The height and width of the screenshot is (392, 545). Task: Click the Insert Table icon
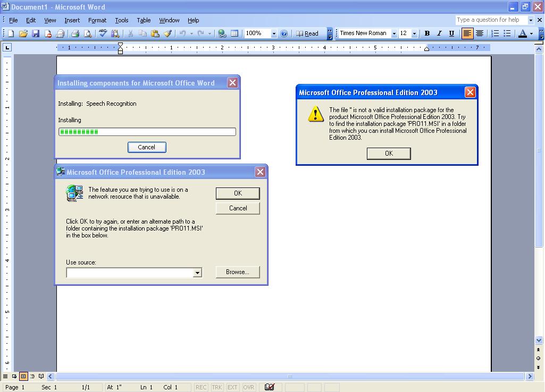coord(234,33)
